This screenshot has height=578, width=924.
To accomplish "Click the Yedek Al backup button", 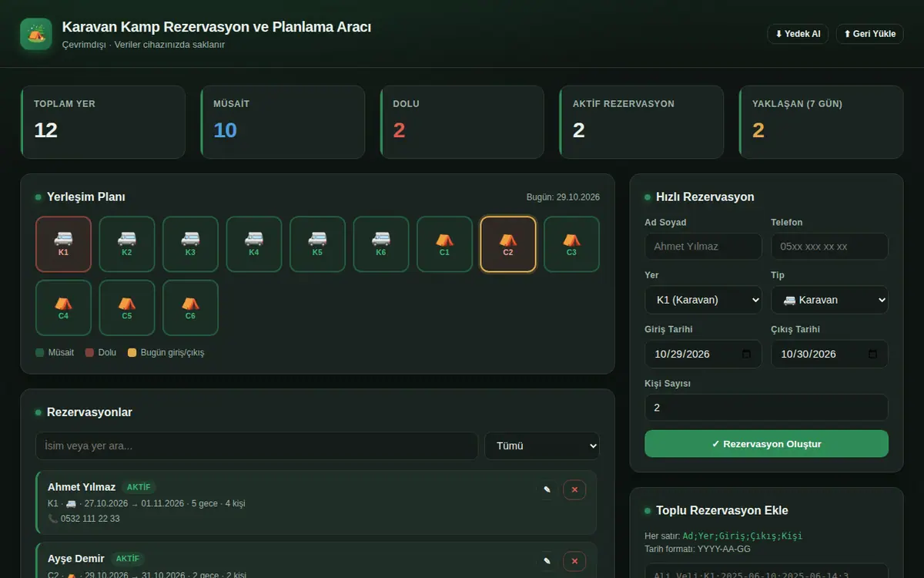I will (x=798, y=34).
